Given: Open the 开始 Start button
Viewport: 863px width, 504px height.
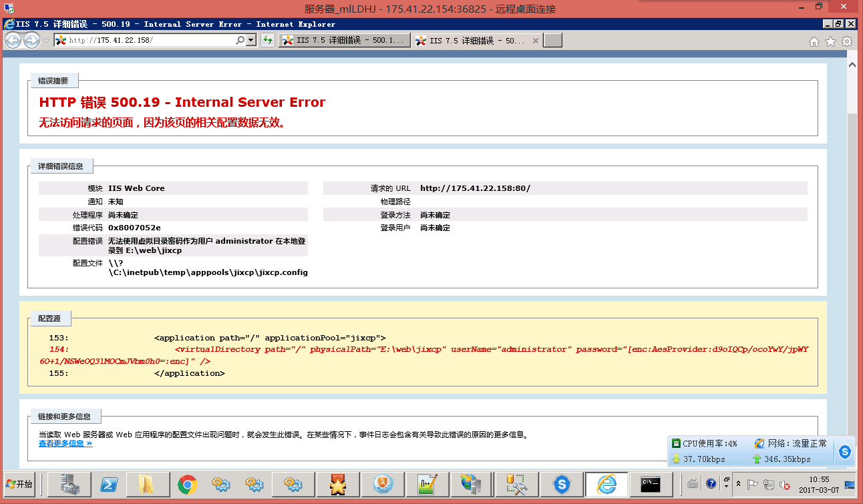Looking at the screenshot, I should point(19,484).
